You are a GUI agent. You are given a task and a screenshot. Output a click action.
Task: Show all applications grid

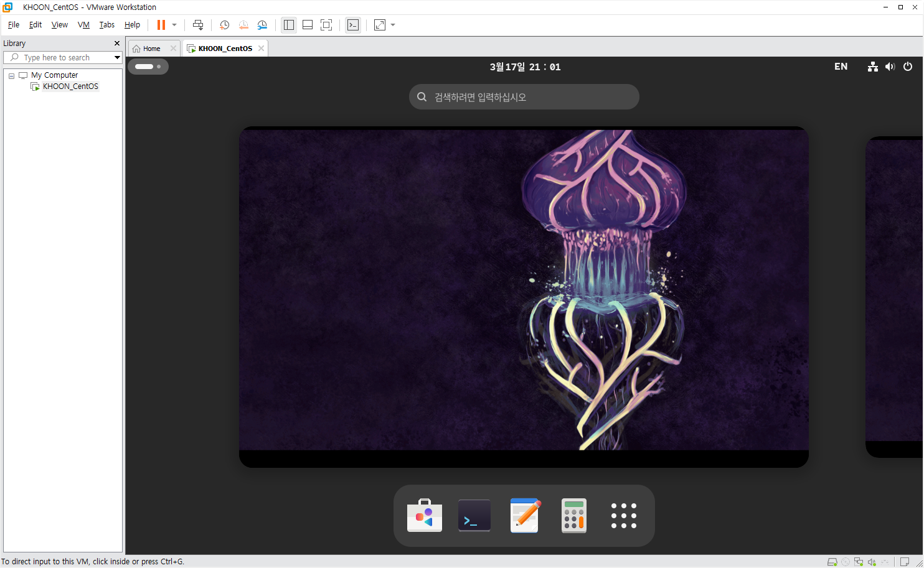point(624,516)
